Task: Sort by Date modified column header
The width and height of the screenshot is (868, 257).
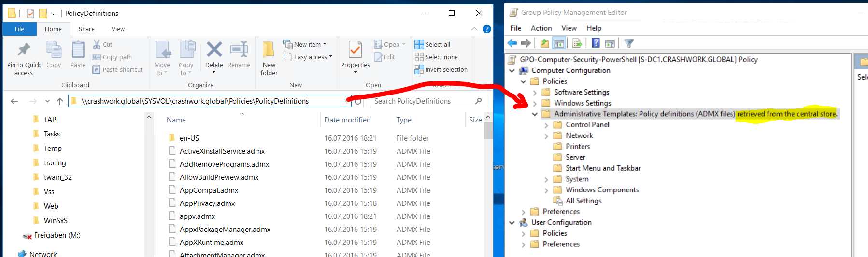Action: pos(347,120)
